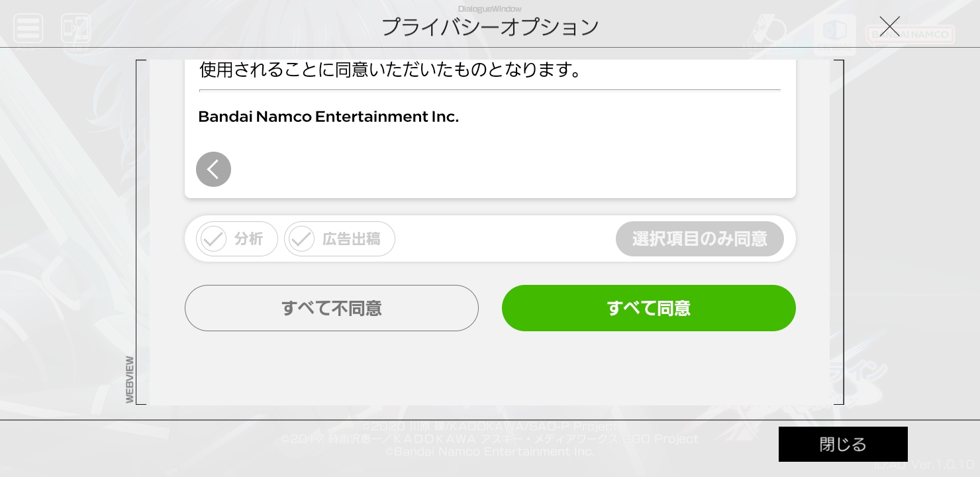
Task: Click the anniversary logo beside CRIWARE
Action: click(x=768, y=33)
